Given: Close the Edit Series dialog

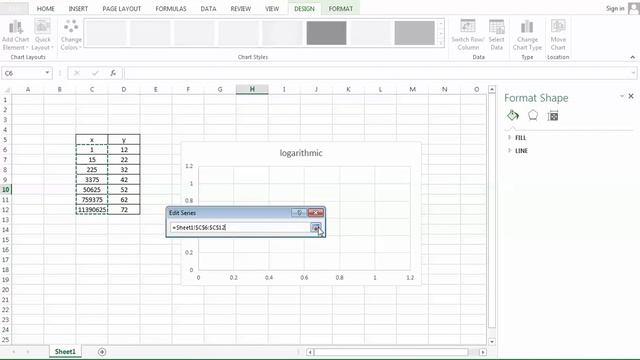Looking at the screenshot, I should (x=316, y=213).
